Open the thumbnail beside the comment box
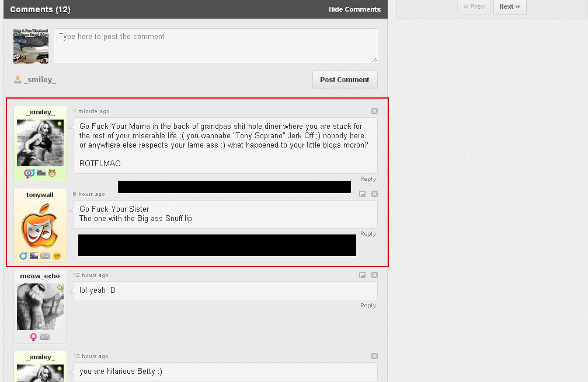 click(x=31, y=45)
